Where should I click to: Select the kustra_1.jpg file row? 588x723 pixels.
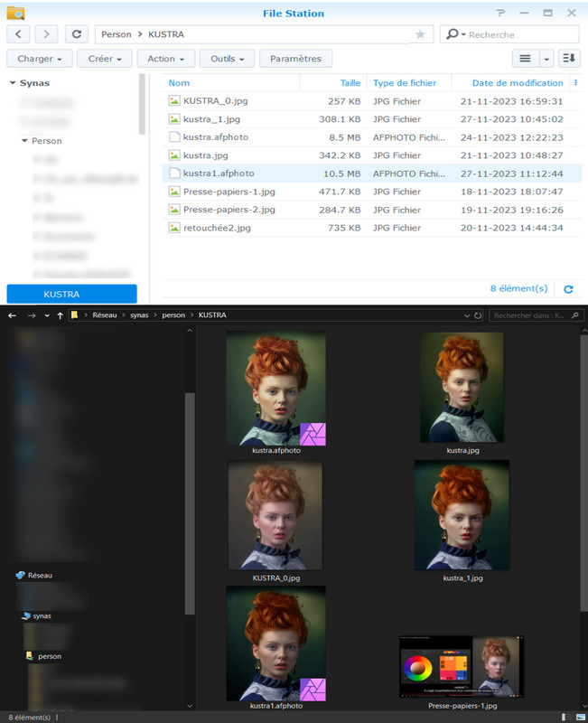[x=371, y=119]
